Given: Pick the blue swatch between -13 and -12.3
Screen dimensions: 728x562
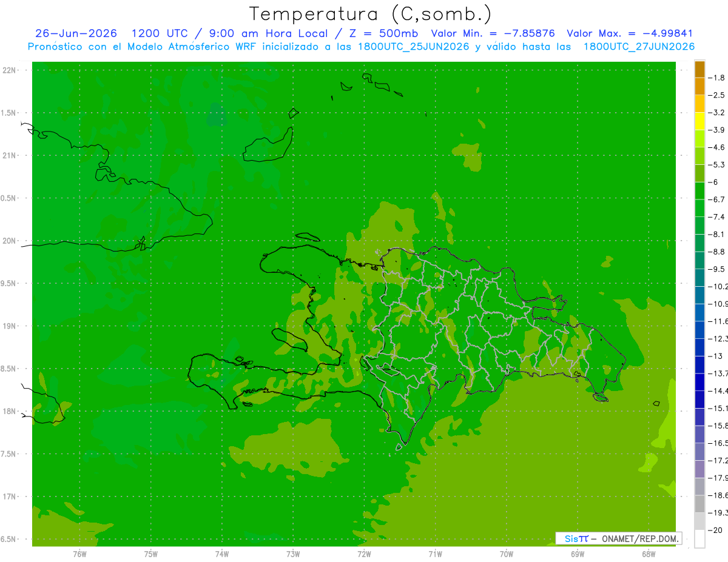Looking at the screenshot, I should 699,347.
